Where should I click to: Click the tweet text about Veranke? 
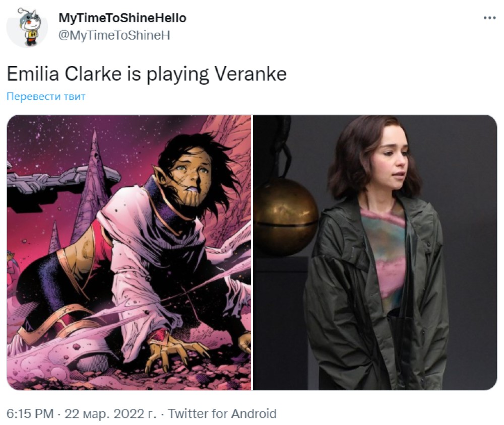pos(147,74)
